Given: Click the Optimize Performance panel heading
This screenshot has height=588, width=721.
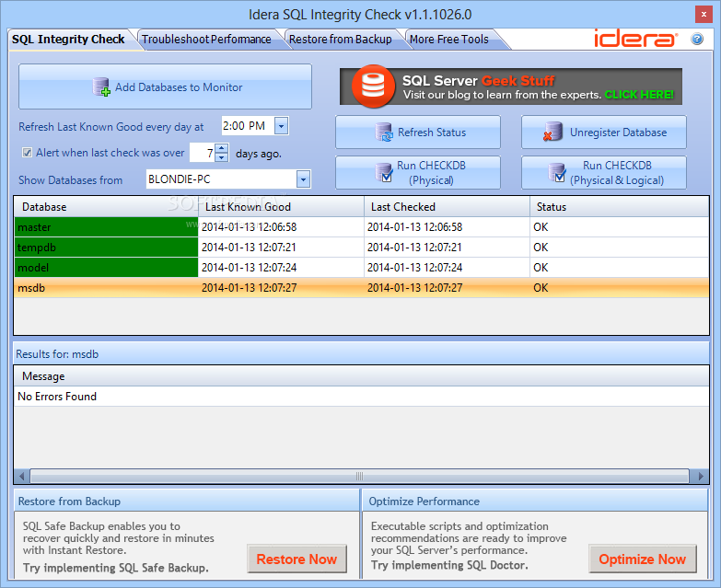Looking at the screenshot, I should [x=424, y=502].
